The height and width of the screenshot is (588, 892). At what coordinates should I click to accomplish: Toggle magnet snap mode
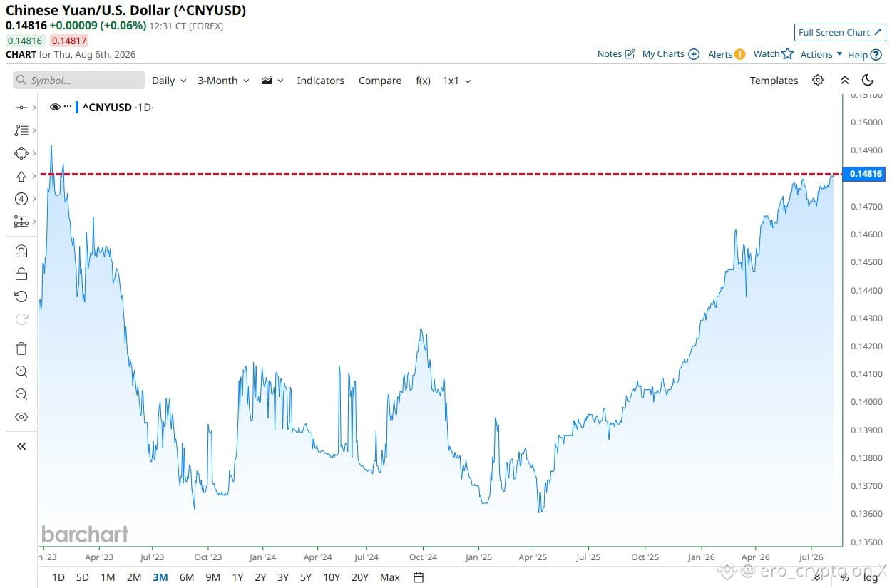click(21, 251)
